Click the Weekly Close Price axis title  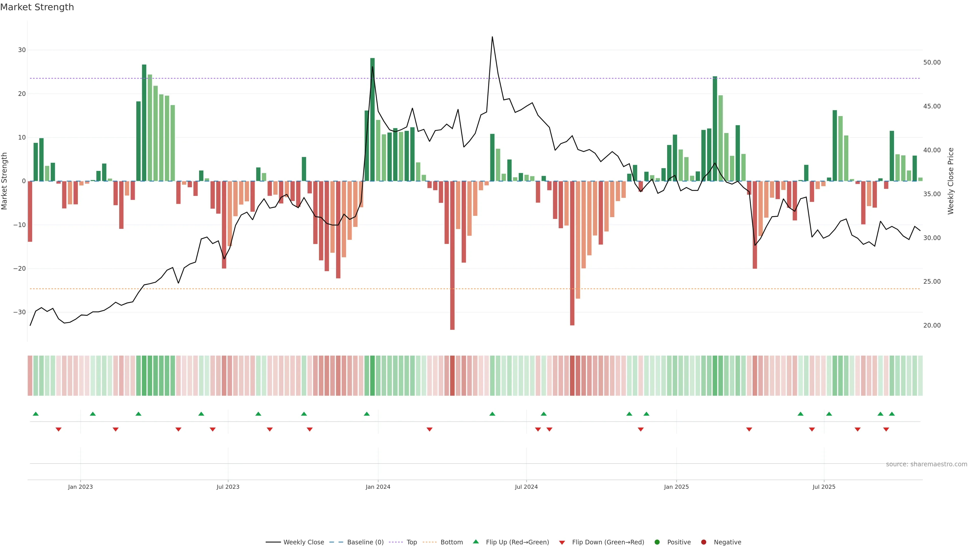pyautogui.click(x=951, y=181)
